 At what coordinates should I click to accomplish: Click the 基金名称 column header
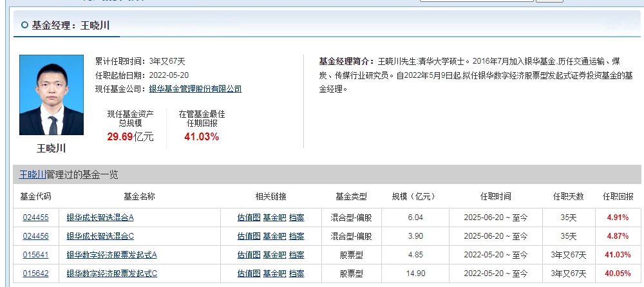click(x=139, y=197)
